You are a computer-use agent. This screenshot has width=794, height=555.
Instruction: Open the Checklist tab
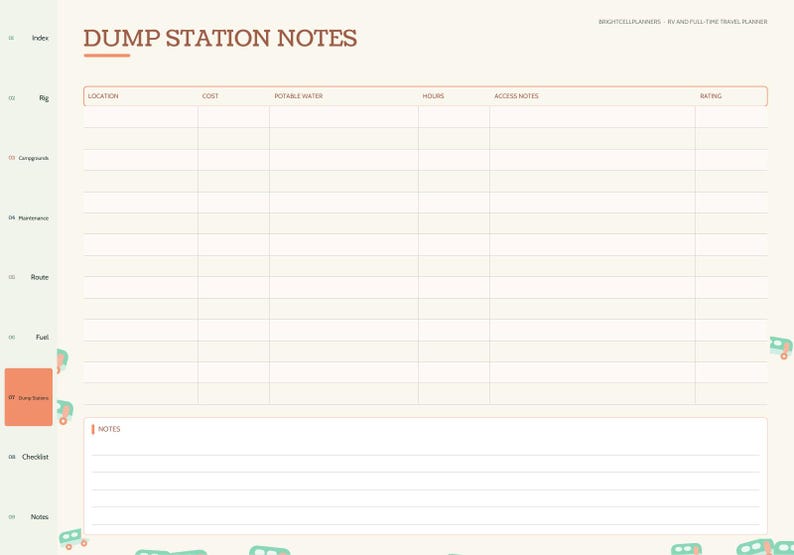29,457
